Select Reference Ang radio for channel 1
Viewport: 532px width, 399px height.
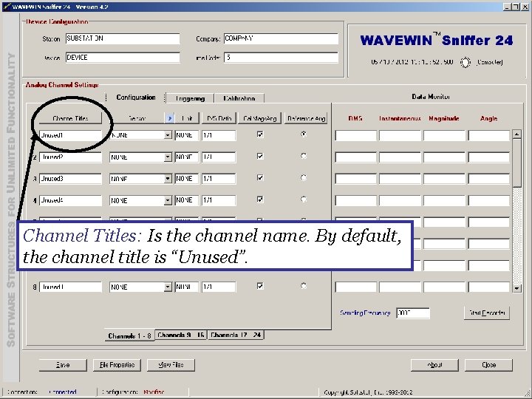304,134
